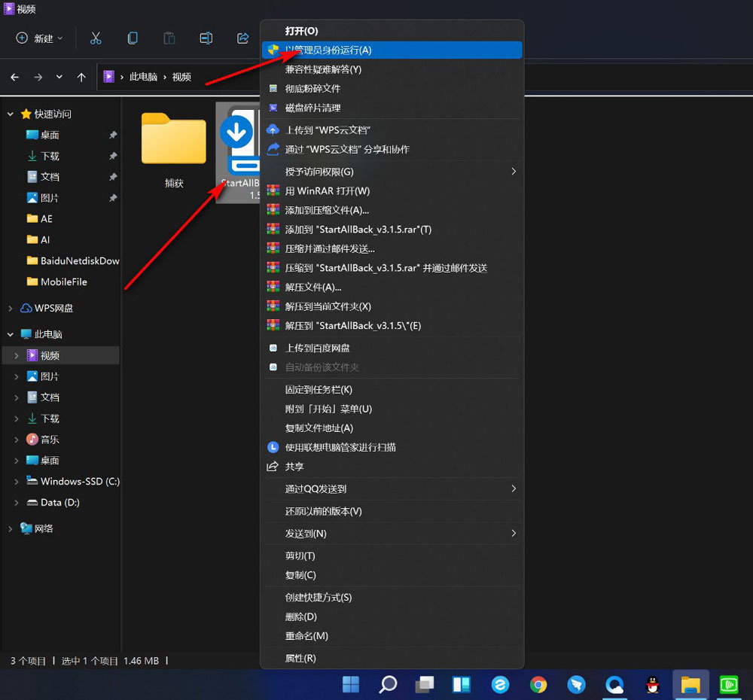Screen dimensions: 753x700
Task: Open the QQ penguin icon in taskbar
Action: click(x=653, y=684)
